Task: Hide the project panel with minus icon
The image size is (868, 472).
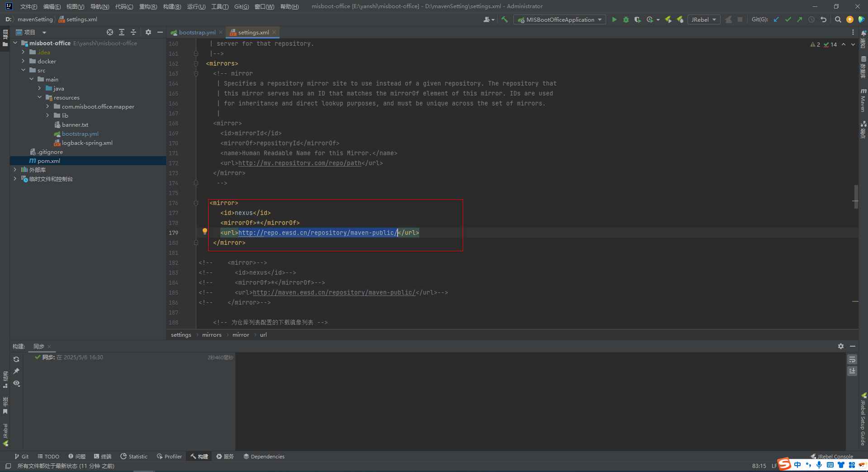Action: 160,32
